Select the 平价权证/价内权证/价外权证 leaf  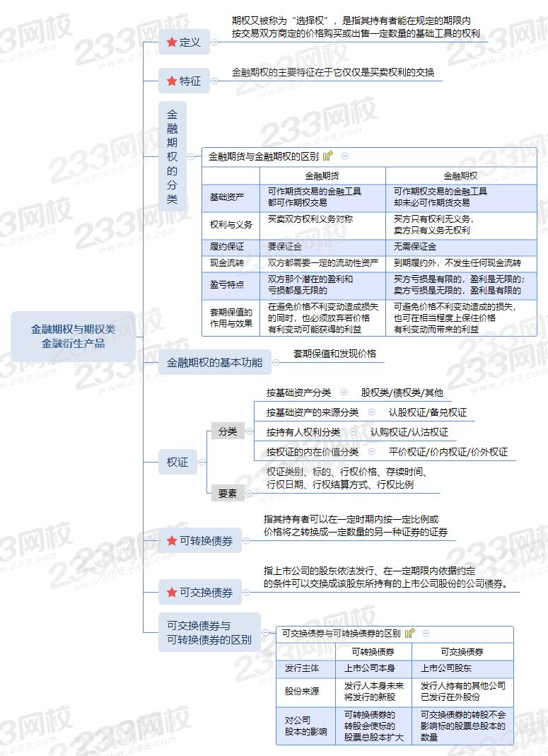(448, 452)
